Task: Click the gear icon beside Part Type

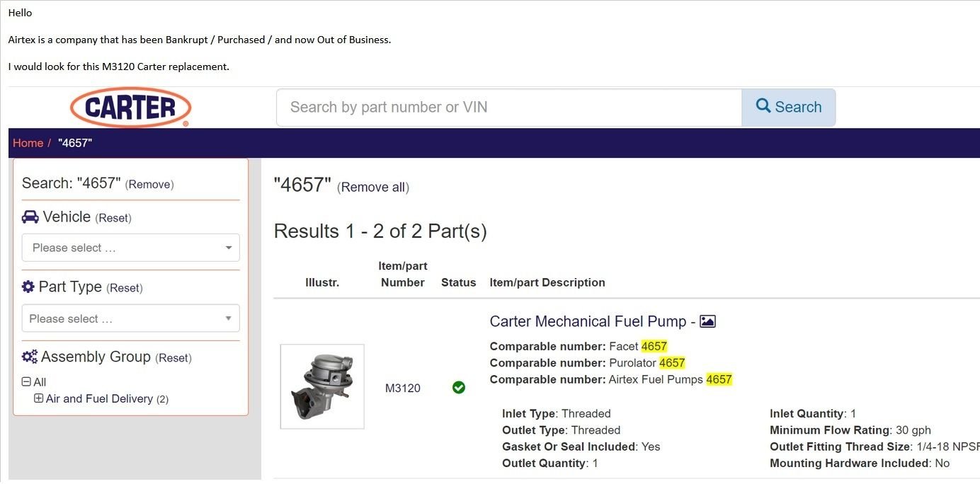Action: click(28, 287)
